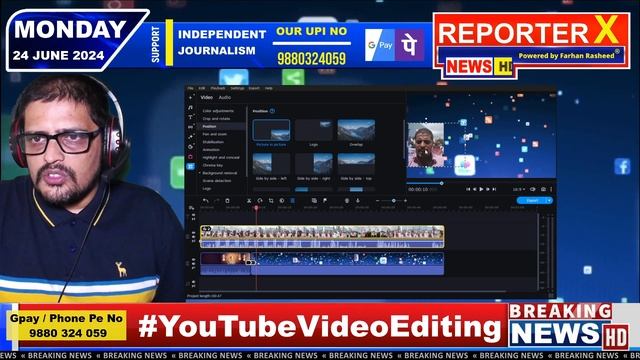The width and height of the screenshot is (640, 360).
Task: Step to previous frame in player
Action: pos(475,189)
